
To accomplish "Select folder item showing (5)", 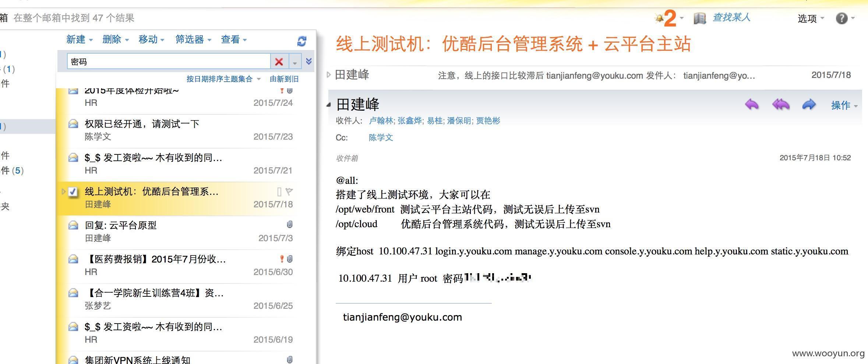I will pos(12,171).
